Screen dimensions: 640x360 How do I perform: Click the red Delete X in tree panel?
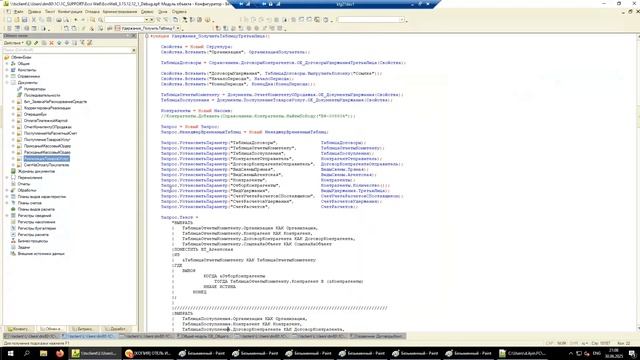(51, 43)
